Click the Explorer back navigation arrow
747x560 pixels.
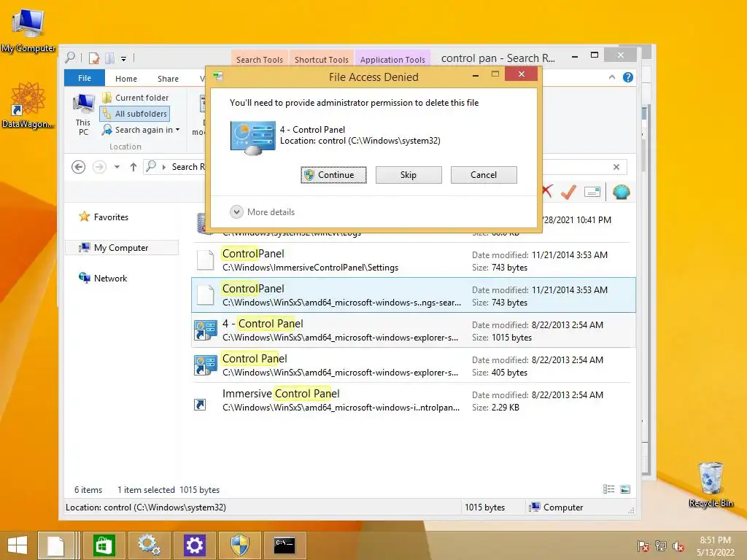click(79, 167)
